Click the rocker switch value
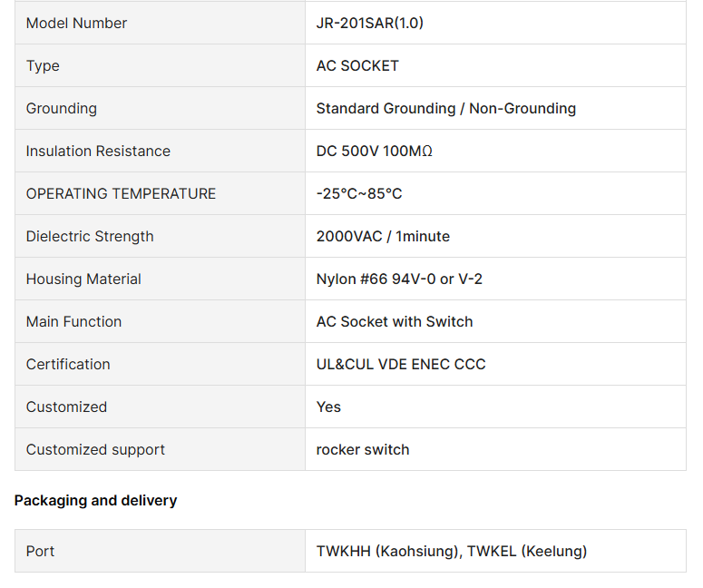Screen dimensions: 703x588 pos(363,449)
